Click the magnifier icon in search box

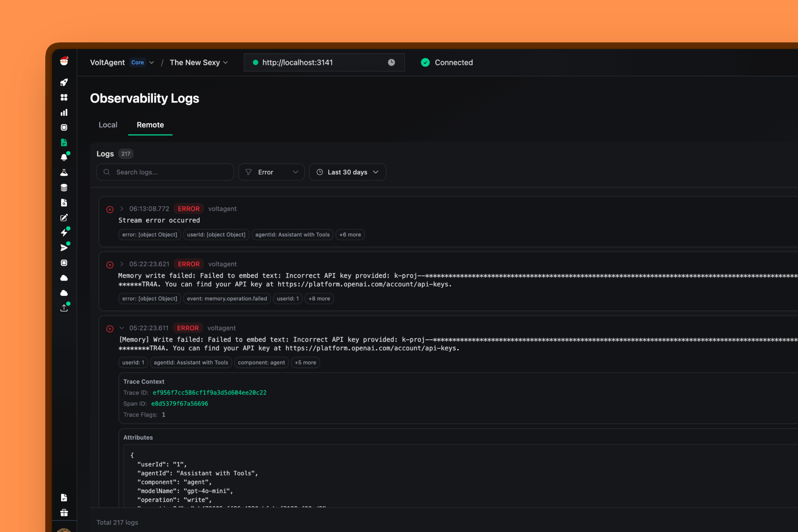(107, 172)
